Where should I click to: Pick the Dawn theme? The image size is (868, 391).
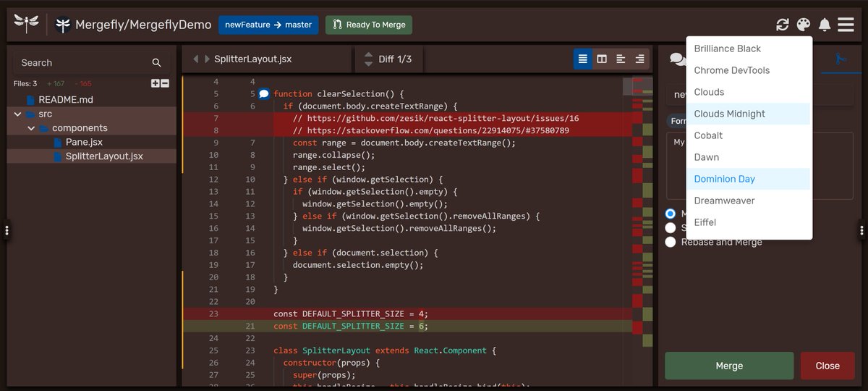(x=749, y=157)
